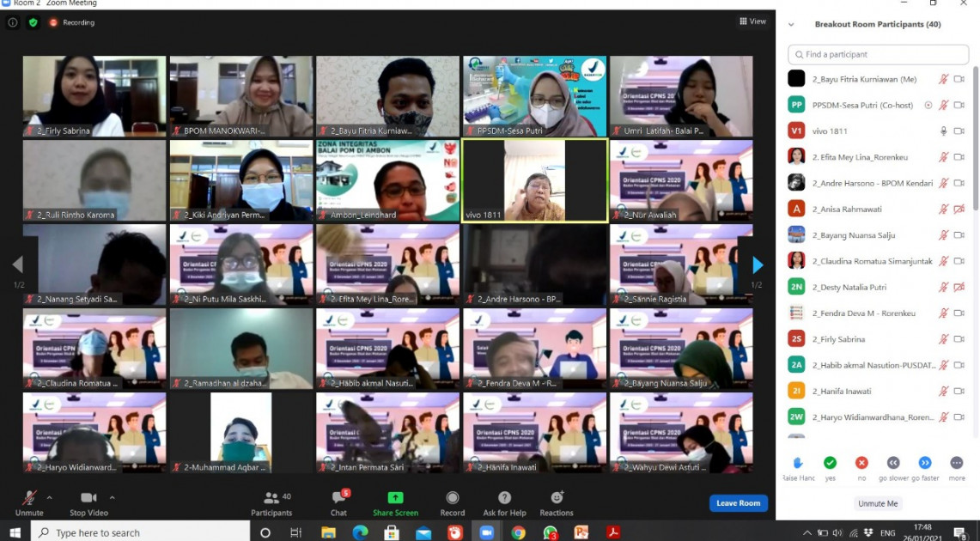This screenshot has width=980, height=541.
Task: Click the Windows Type here to search box
Action: tap(140, 532)
